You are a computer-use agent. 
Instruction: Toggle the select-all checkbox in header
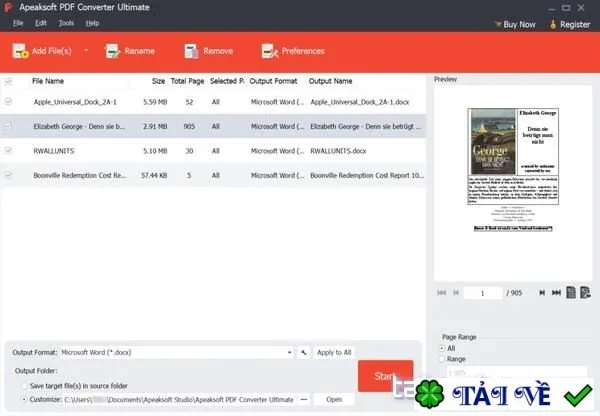pyautogui.click(x=8, y=81)
